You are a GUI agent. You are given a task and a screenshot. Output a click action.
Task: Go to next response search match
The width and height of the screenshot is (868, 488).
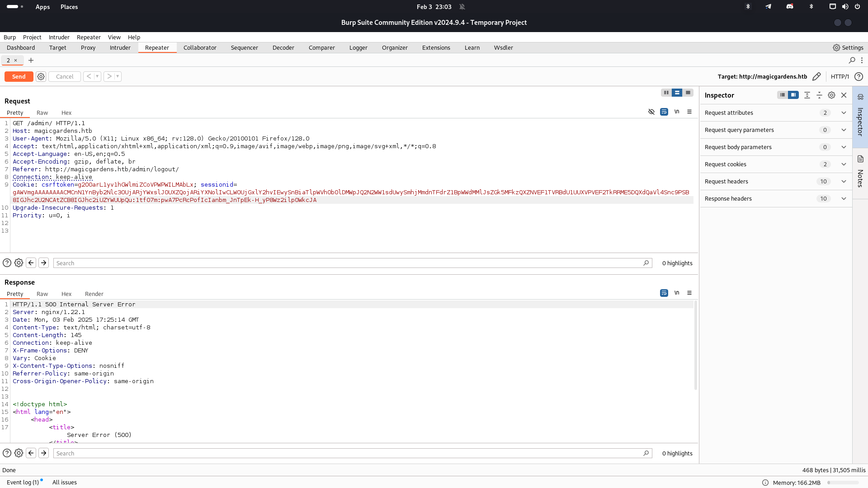click(44, 453)
